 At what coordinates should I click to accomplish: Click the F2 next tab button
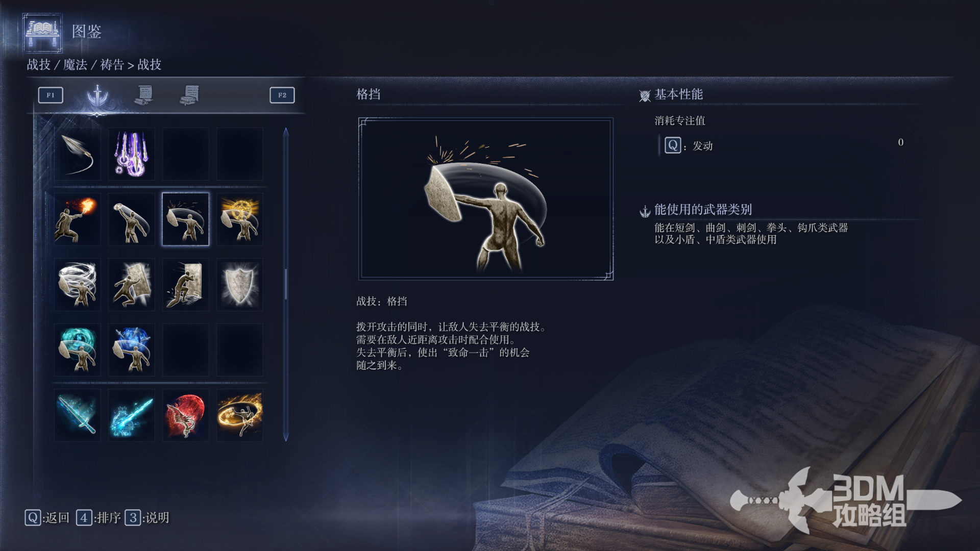[282, 95]
